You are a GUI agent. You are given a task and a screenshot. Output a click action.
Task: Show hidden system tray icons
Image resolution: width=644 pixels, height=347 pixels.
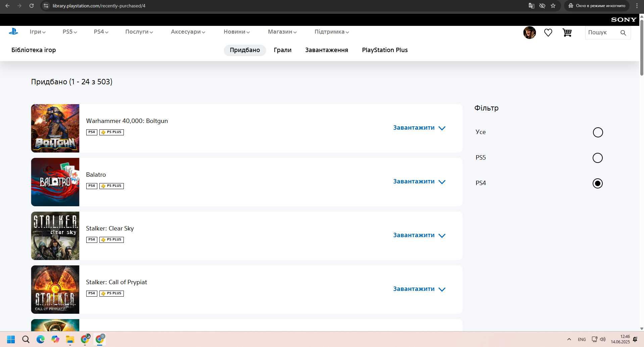coord(569,339)
